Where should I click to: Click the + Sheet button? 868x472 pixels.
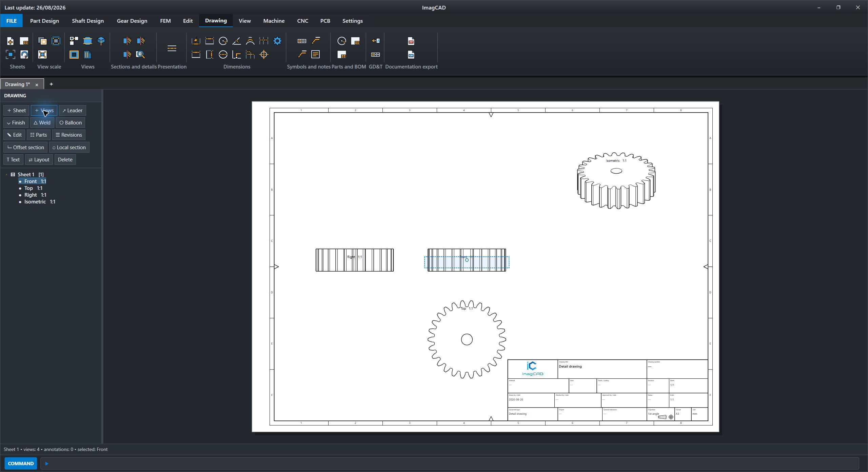pos(16,110)
